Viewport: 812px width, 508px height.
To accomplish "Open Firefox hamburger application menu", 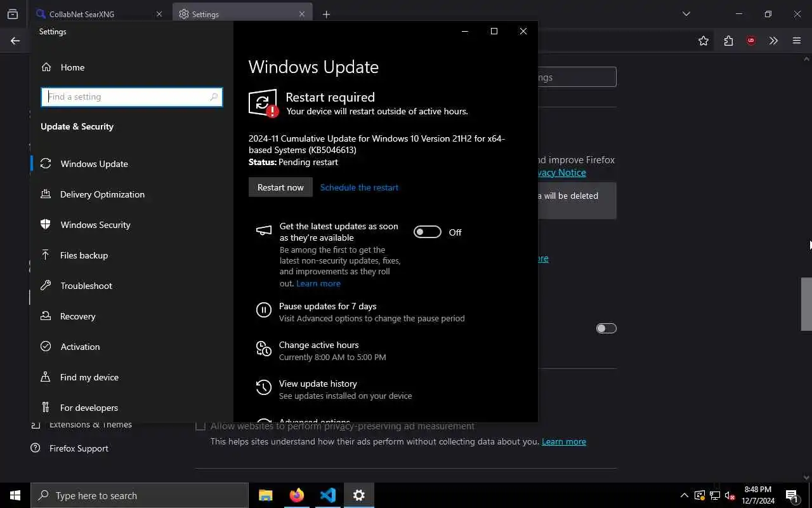I will tap(797, 41).
